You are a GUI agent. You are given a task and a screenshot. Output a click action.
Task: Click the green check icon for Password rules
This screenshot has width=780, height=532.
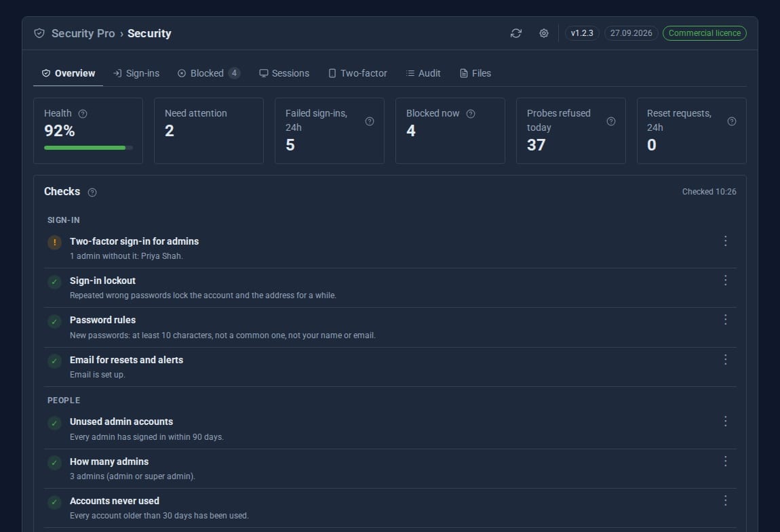[x=55, y=322]
